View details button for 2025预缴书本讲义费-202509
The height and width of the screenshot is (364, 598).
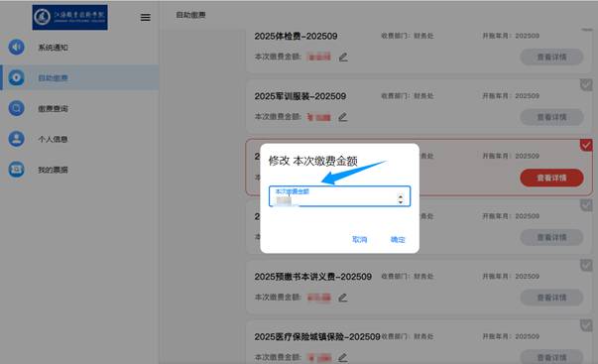551,298
